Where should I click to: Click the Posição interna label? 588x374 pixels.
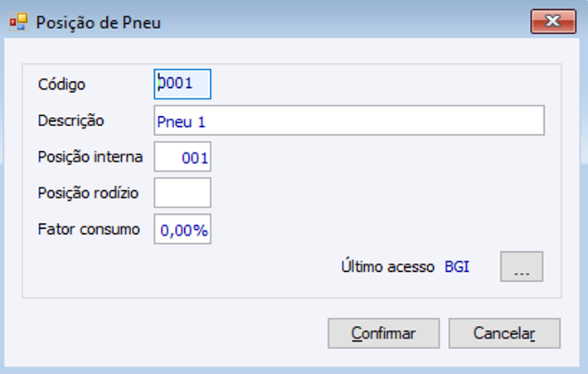pyautogui.click(x=90, y=157)
